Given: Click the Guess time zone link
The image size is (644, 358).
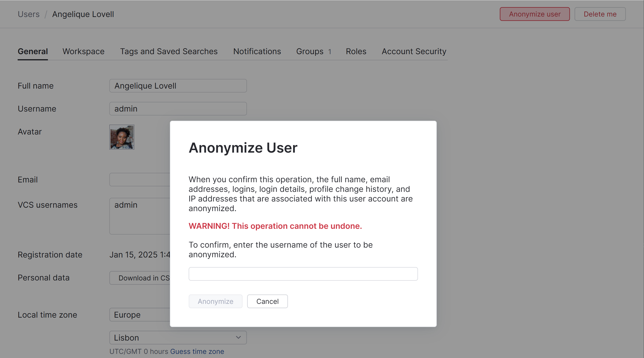Looking at the screenshot, I should pos(197,351).
